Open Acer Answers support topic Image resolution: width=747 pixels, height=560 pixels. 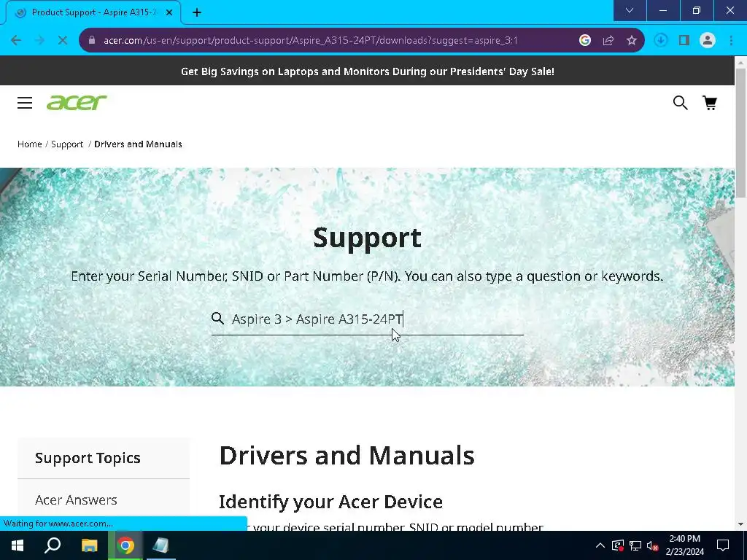pyautogui.click(x=76, y=500)
